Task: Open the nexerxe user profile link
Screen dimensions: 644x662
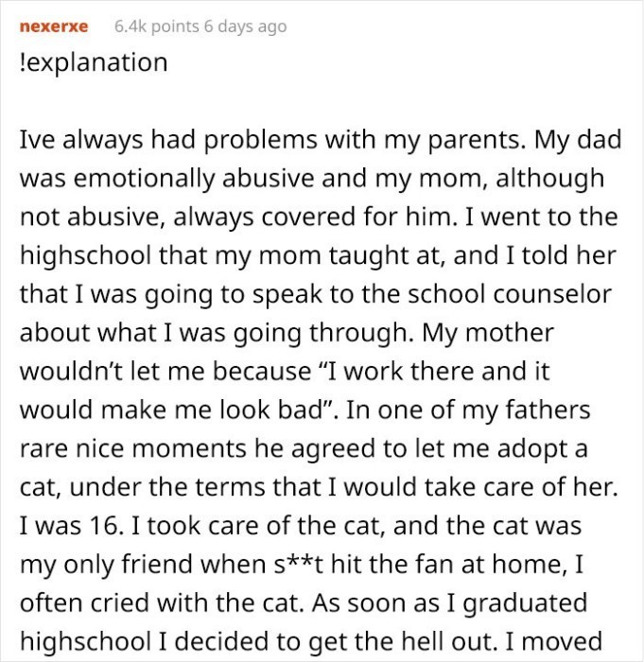Action: coord(54,26)
